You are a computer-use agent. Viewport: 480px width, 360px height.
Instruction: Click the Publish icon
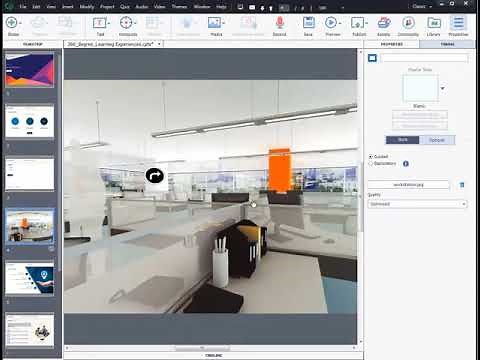point(357,23)
